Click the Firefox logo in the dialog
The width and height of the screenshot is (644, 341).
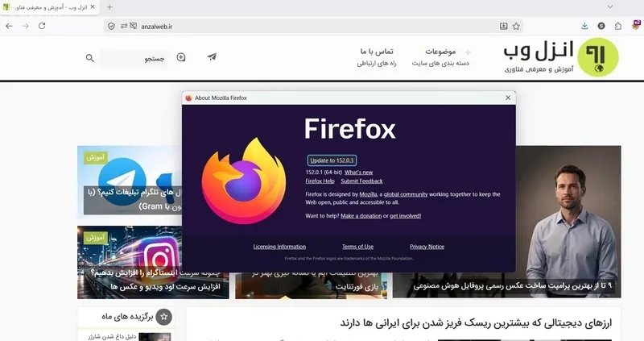[244, 181]
